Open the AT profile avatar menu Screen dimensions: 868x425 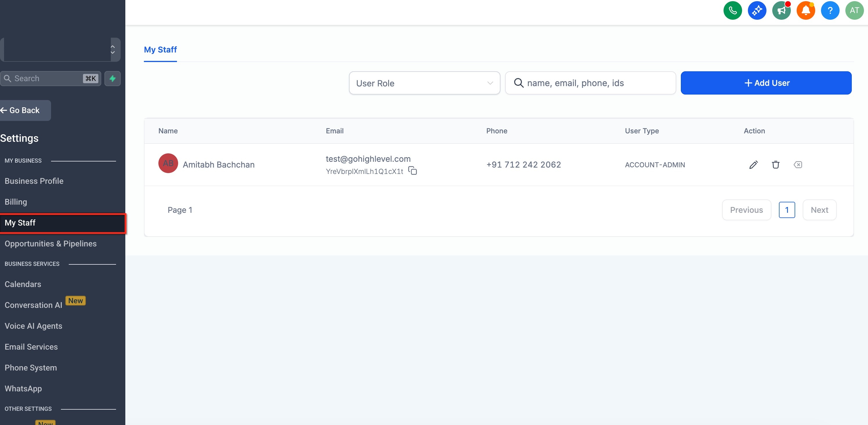coord(855,10)
